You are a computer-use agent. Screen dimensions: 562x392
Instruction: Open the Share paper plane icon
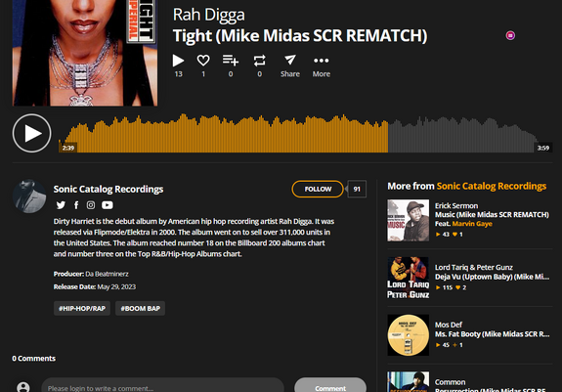[290, 60]
